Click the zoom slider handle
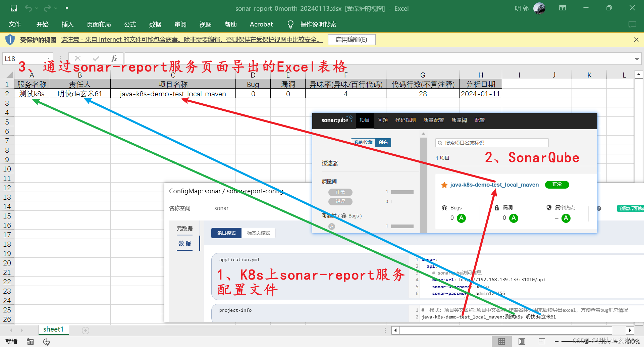The height and width of the screenshot is (347, 644). [586, 342]
